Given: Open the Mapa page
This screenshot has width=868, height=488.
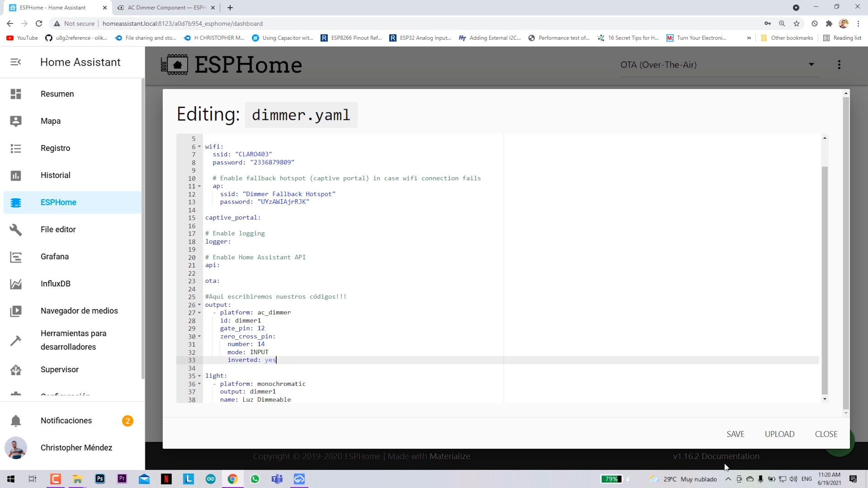Looking at the screenshot, I should [x=72, y=121].
